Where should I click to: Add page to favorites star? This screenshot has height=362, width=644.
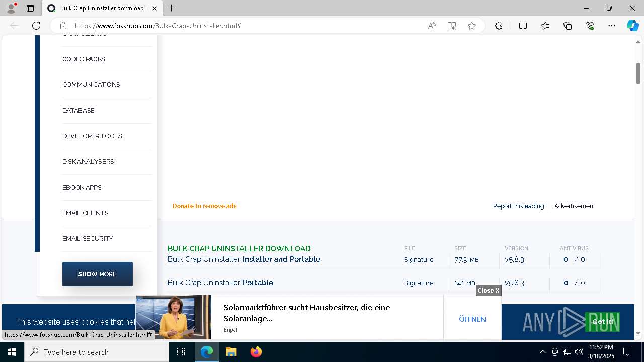(472, 26)
